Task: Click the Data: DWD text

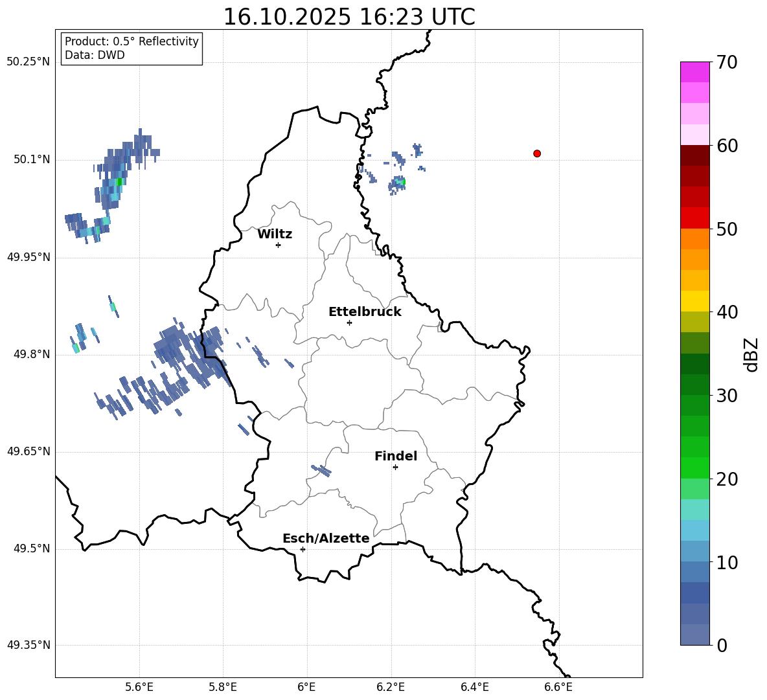Action: 95,55
